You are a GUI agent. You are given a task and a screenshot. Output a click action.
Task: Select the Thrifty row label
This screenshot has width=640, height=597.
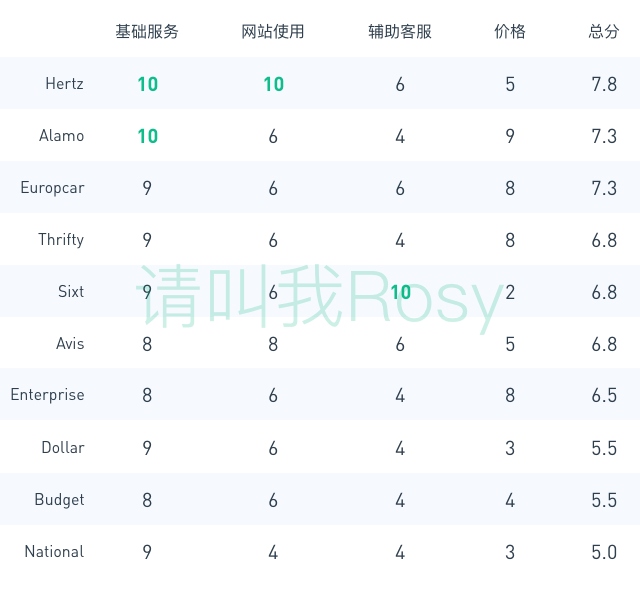[x=61, y=240]
